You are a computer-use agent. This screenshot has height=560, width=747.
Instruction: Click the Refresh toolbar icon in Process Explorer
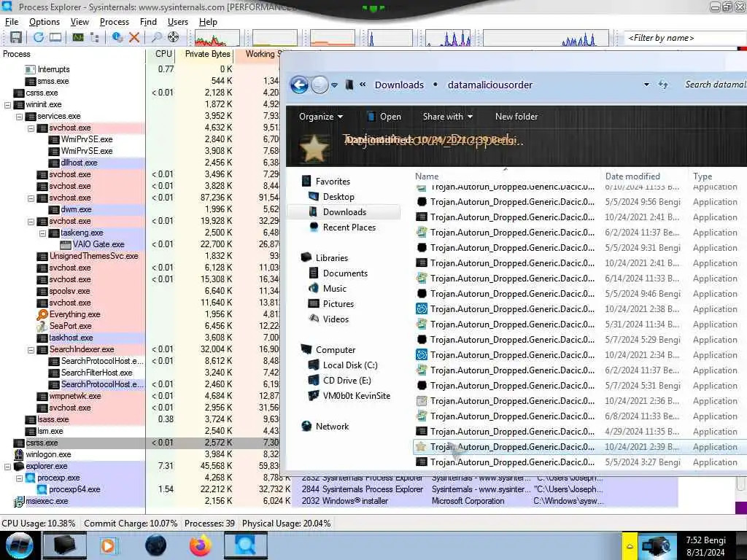[x=39, y=37]
